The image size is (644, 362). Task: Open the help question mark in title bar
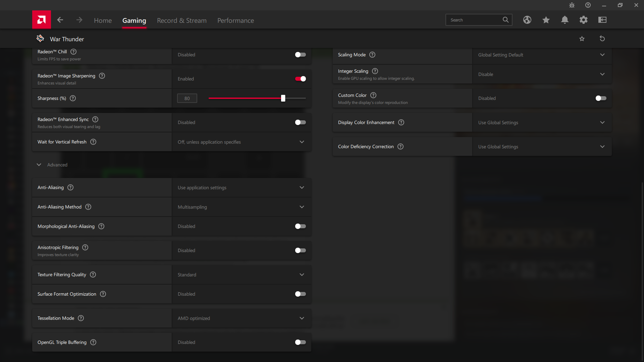(588, 5)
